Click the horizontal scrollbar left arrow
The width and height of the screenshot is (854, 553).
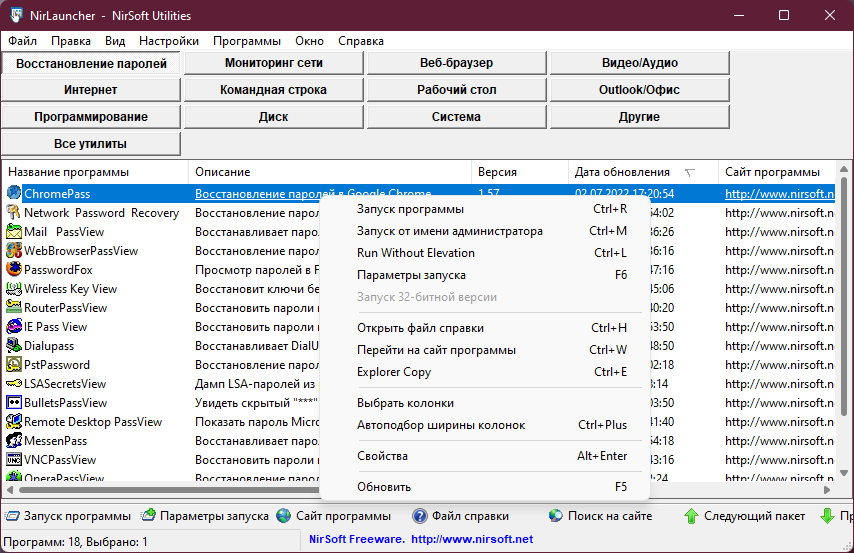tap(9, 490)
